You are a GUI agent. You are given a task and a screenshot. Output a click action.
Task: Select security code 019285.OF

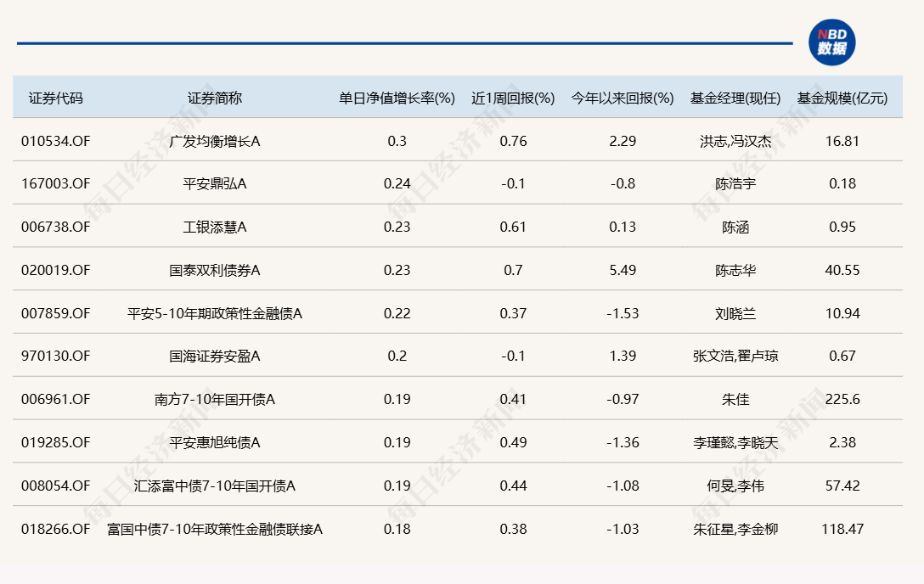[55, 443]
